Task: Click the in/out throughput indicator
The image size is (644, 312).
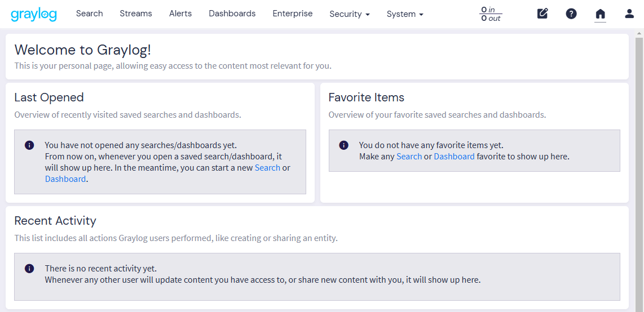Action: 491,14
